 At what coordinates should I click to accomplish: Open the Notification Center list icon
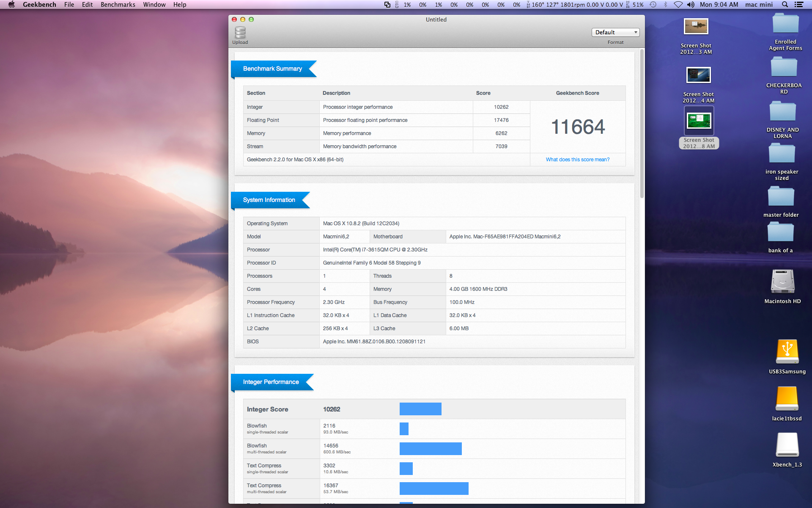click(799, 5)
